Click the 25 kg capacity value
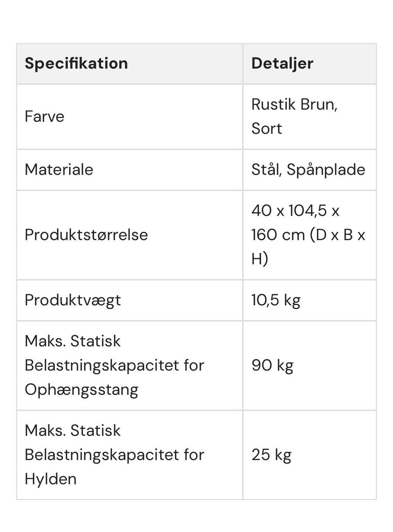 271,455
